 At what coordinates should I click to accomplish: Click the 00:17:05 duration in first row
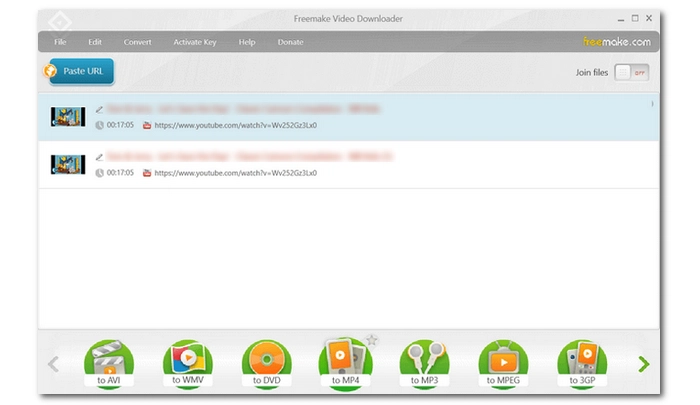120,125
